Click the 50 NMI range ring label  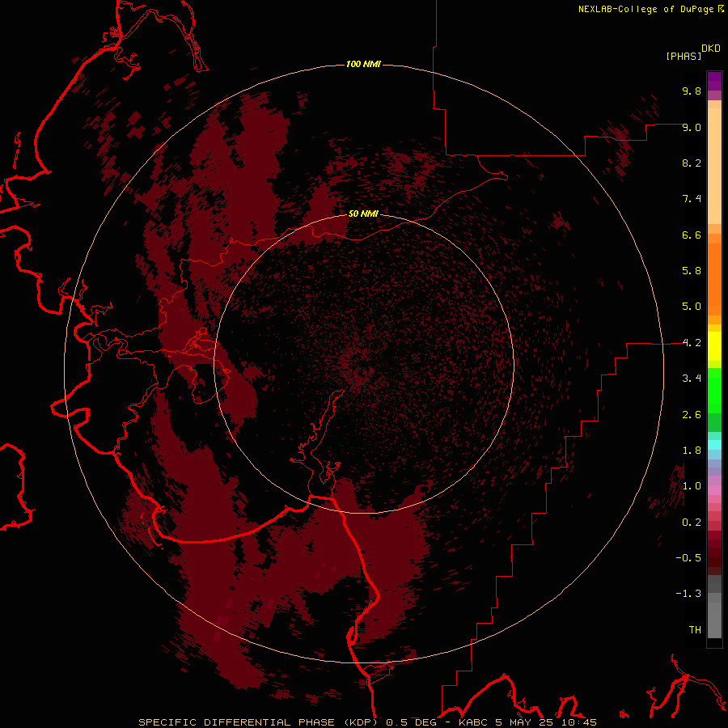click(363, 214)
